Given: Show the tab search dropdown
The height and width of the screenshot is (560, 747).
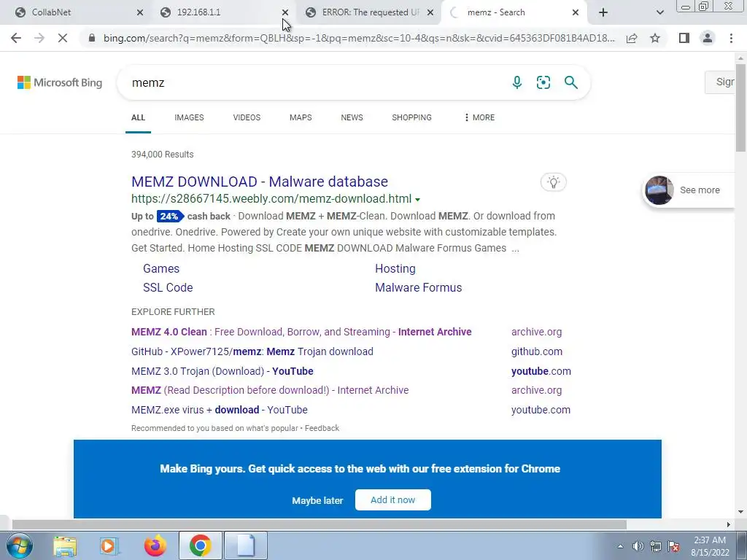Looking at the screenshot, I should pos(659,12).
